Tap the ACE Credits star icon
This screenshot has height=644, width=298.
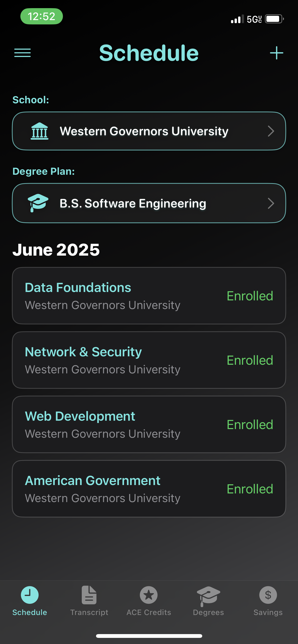[x=149, y=595]
